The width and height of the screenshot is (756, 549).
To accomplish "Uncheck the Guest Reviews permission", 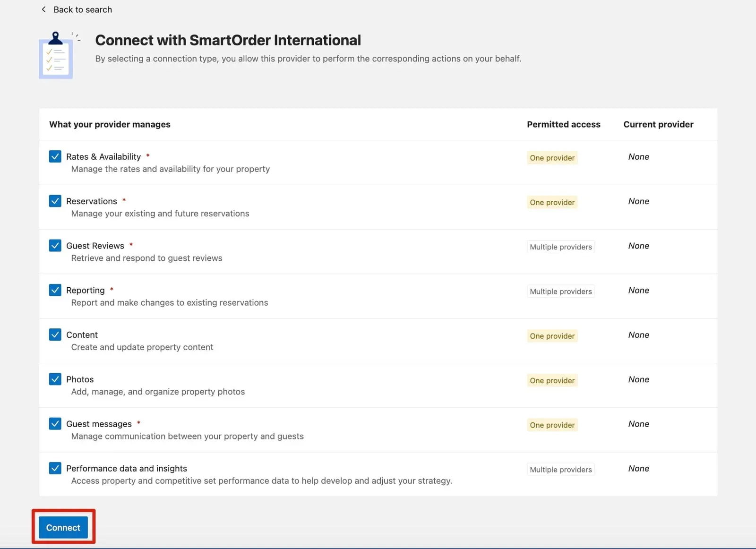I will pyautogui.click(x=55, y=245).
